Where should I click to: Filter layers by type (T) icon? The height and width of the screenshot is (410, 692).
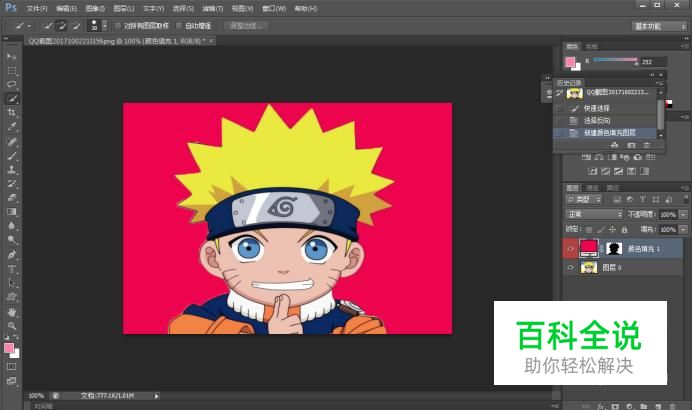tap(643, 199)
